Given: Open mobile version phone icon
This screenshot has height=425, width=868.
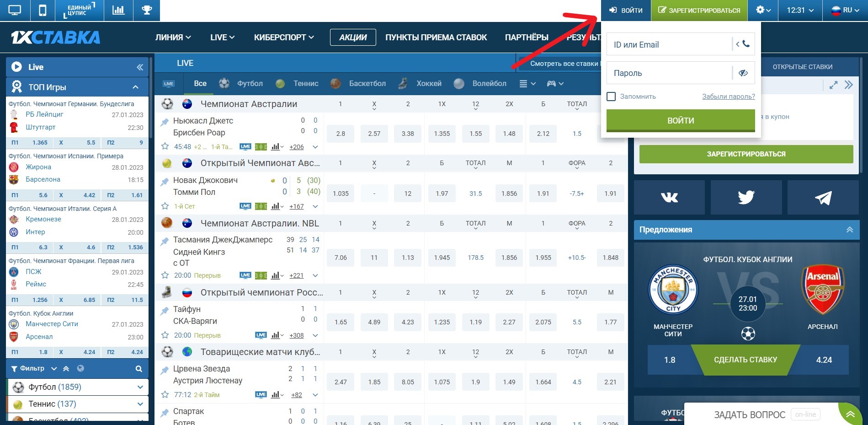Looking at the screenshot, I should click(43, 10).
